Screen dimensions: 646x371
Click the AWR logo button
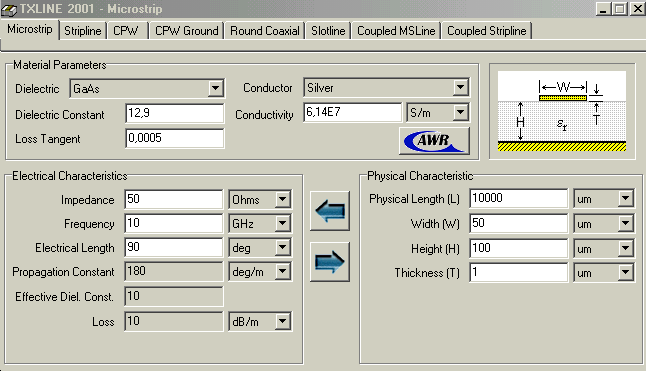pos(434,141)
